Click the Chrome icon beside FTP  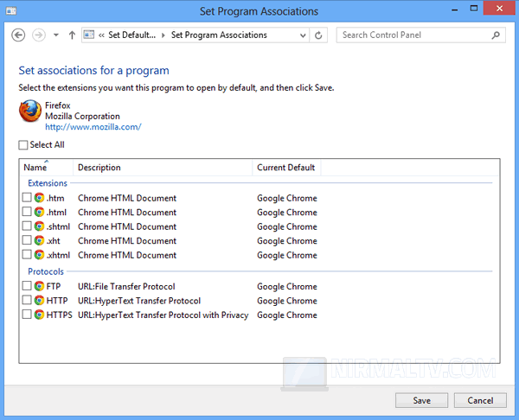(x=39, y=286)
